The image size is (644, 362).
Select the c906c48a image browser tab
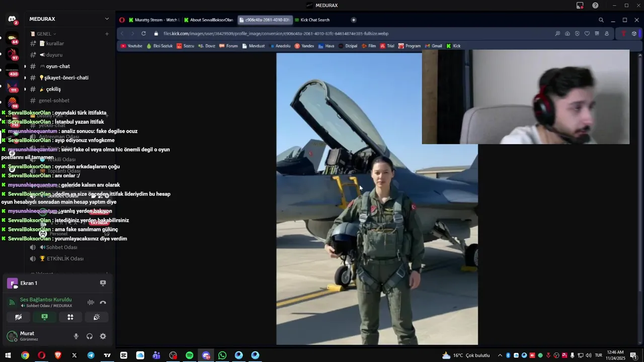point(265,20)
